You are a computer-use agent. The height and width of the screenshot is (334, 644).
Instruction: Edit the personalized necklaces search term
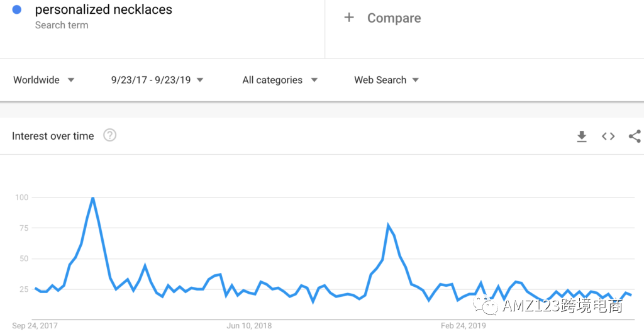tap(104, 9)
